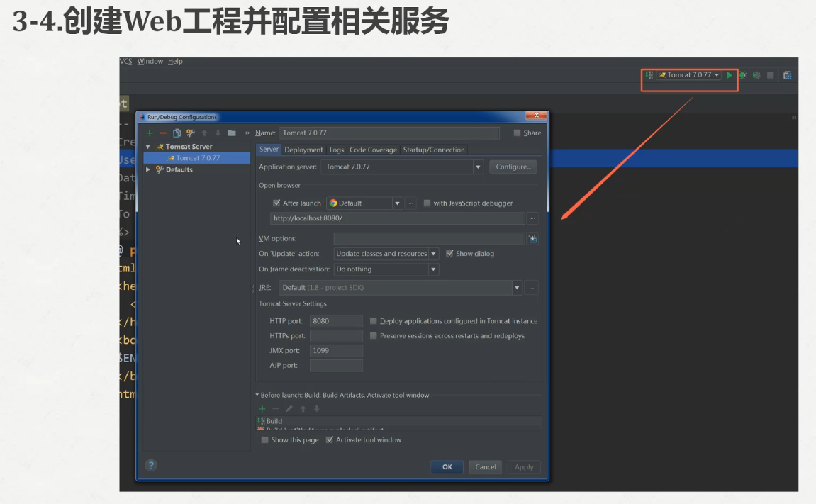Open JRE dropdown

517,288
